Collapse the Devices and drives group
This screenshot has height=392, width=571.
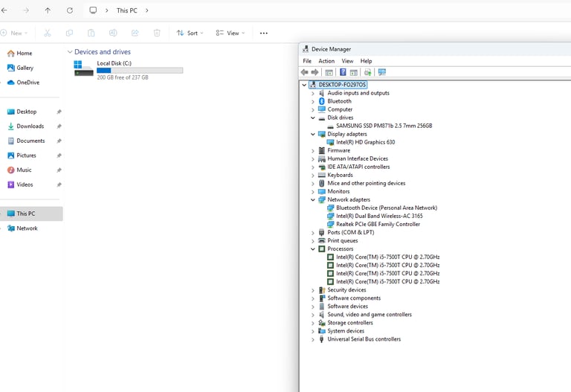coord(70,52)
